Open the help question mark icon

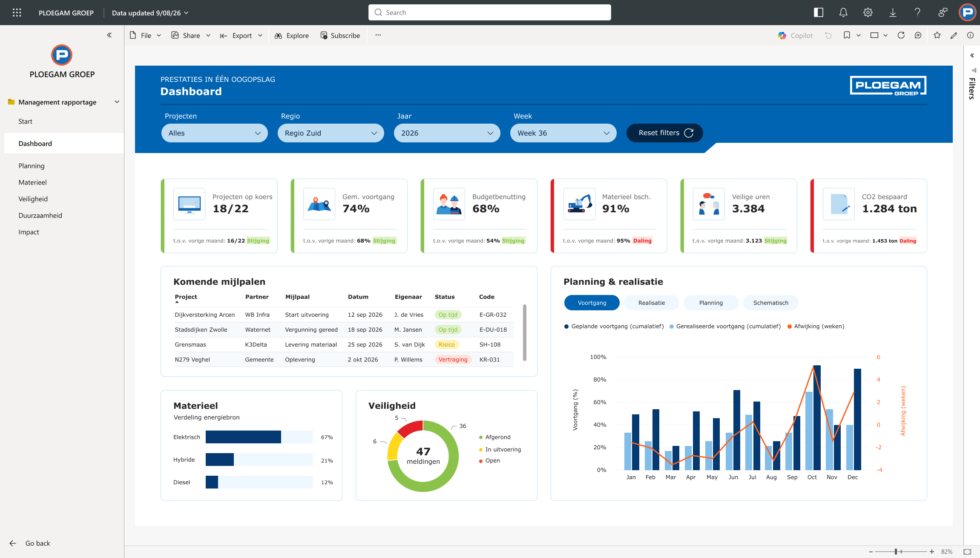[917, 12]
